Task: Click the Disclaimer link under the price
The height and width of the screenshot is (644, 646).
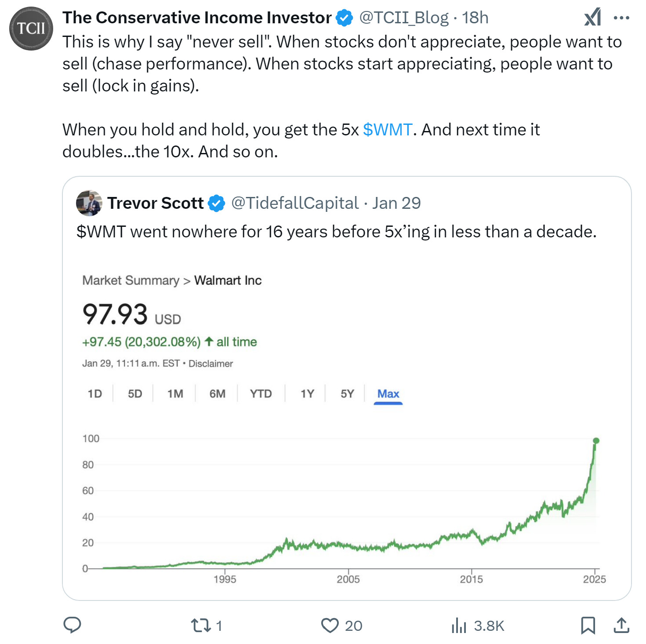Action: pyautogui.click(x=210, y=364)
